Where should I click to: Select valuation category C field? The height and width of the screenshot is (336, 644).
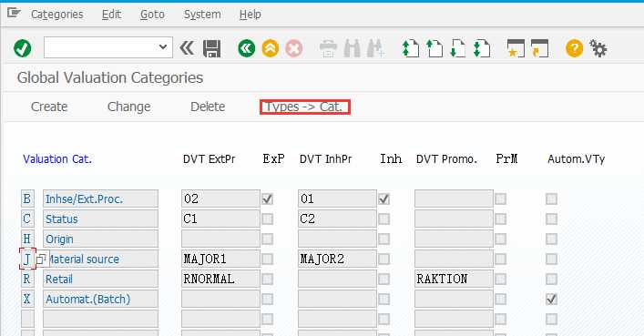coord(27,219)
